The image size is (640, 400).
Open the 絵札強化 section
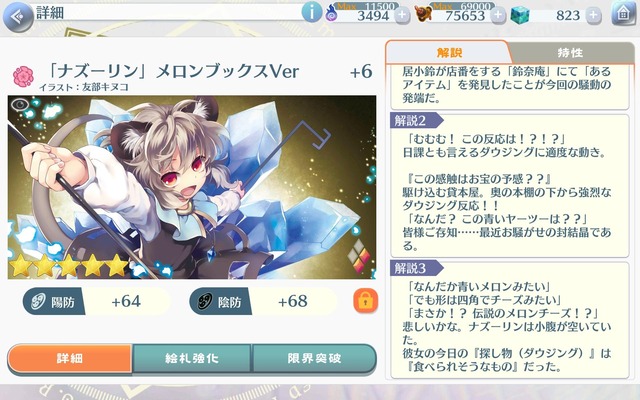192,358
